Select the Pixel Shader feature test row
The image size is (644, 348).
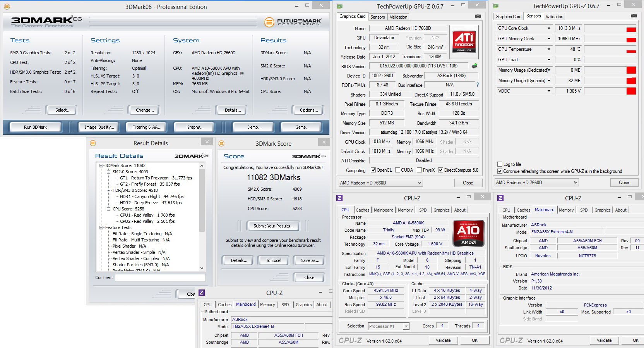pyautogui.click(x=129, y=246)
